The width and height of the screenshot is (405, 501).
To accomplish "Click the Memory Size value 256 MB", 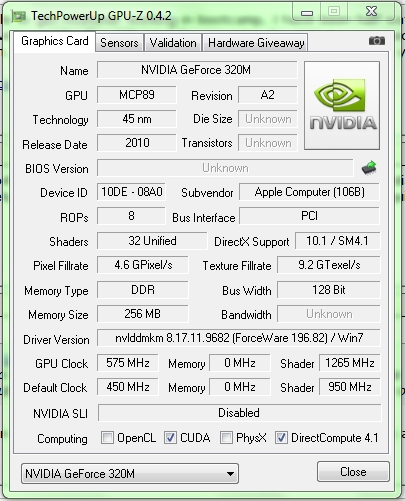I will click(x=143, y=314).
